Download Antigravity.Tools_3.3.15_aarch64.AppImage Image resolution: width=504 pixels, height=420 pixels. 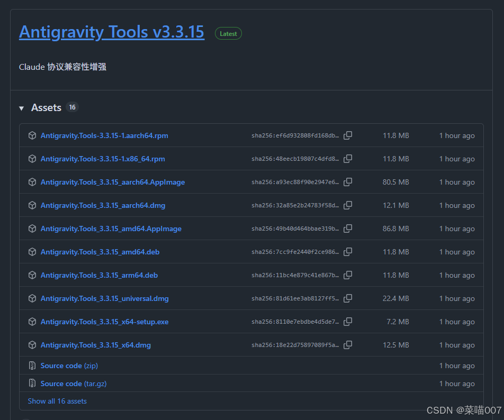click(x=112, y=182)
